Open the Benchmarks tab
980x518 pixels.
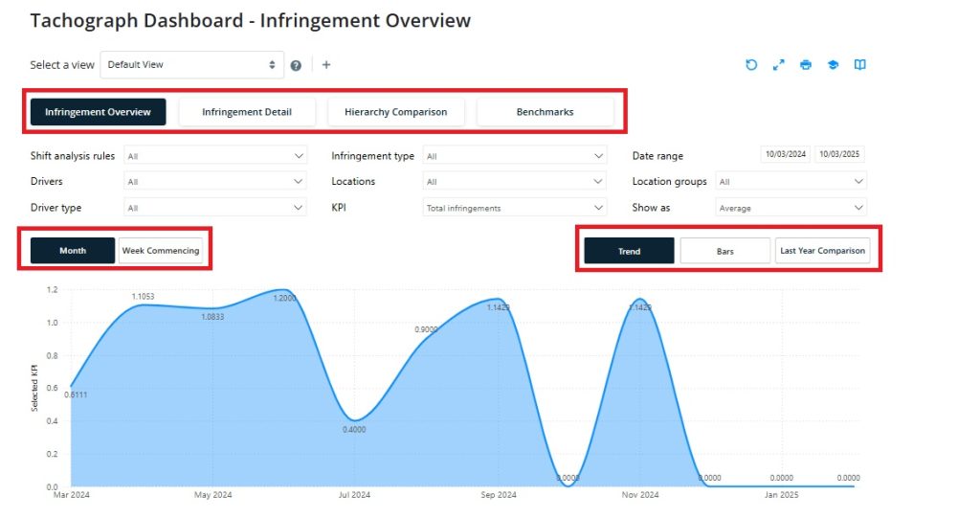click(545, 112)
